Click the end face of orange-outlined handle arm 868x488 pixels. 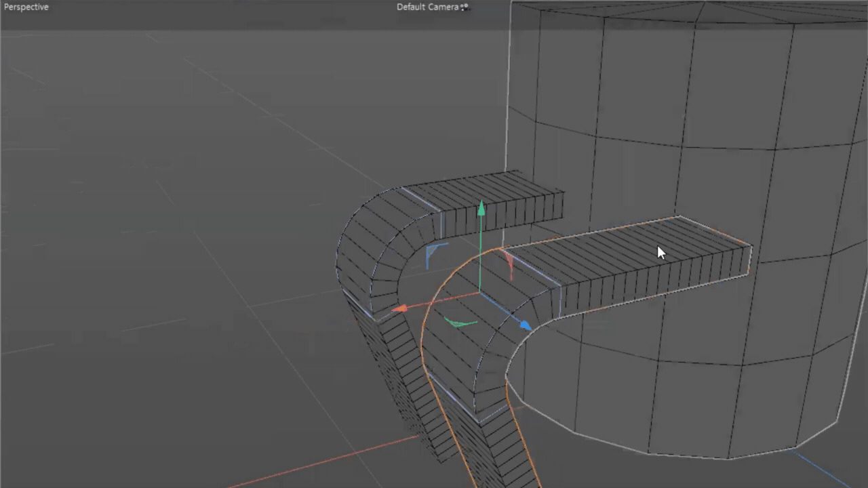point(749,261)
